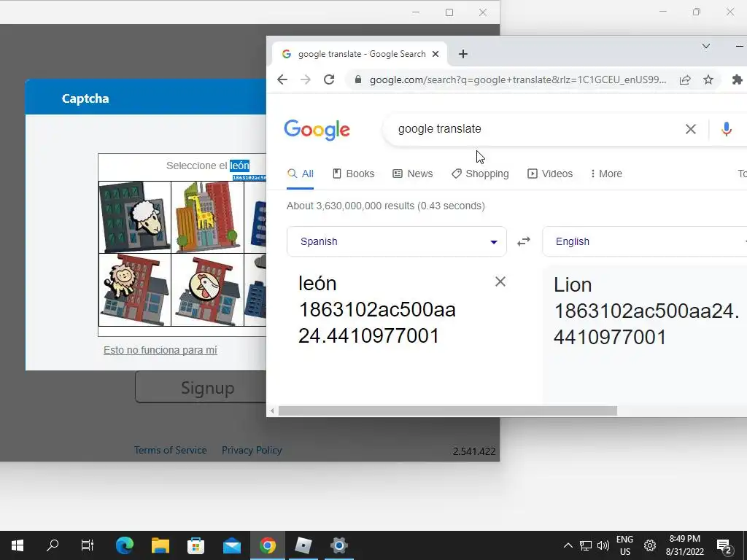Switch to the Books results tab

point(354,174)
